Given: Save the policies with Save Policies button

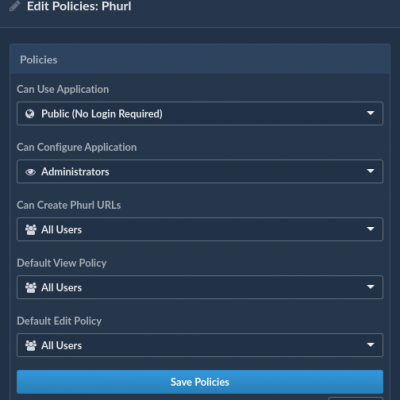Looking at the screenshot, I should tap(200, 382).
